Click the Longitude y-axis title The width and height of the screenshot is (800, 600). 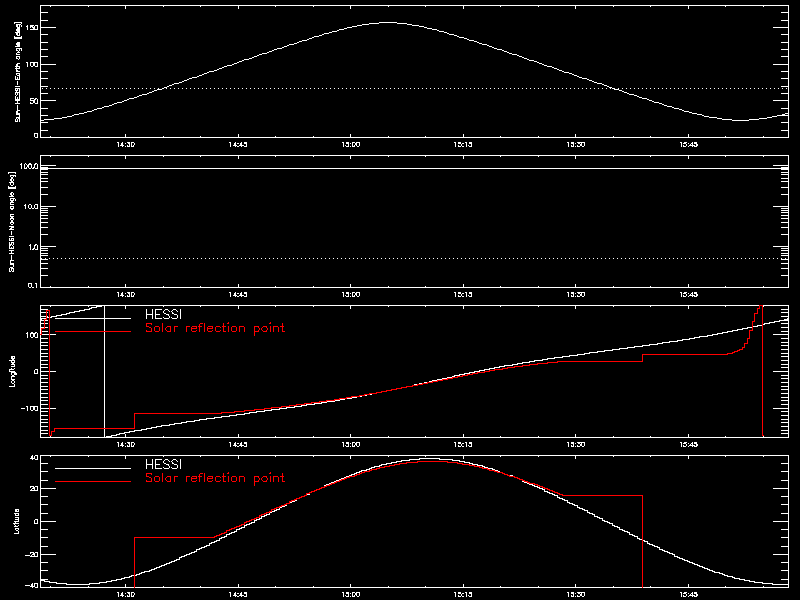(x=12, y=371)
